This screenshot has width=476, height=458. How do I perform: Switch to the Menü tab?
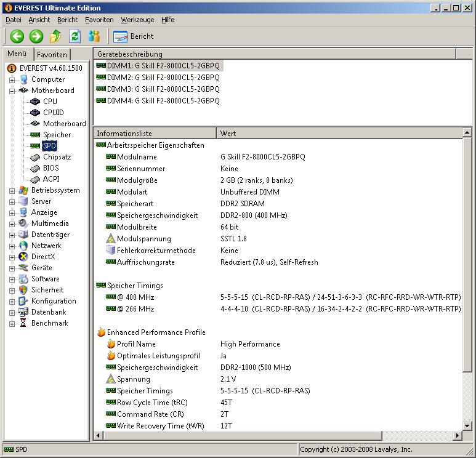coord(17,54)
